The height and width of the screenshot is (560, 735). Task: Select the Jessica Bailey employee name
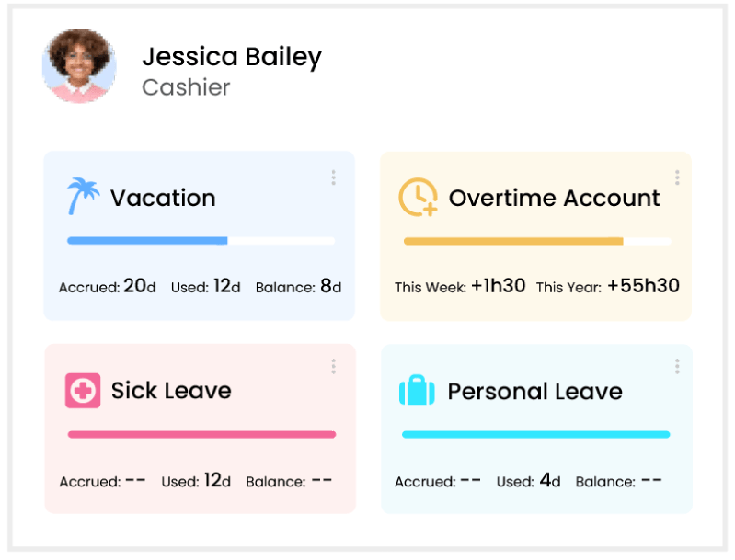232,57
